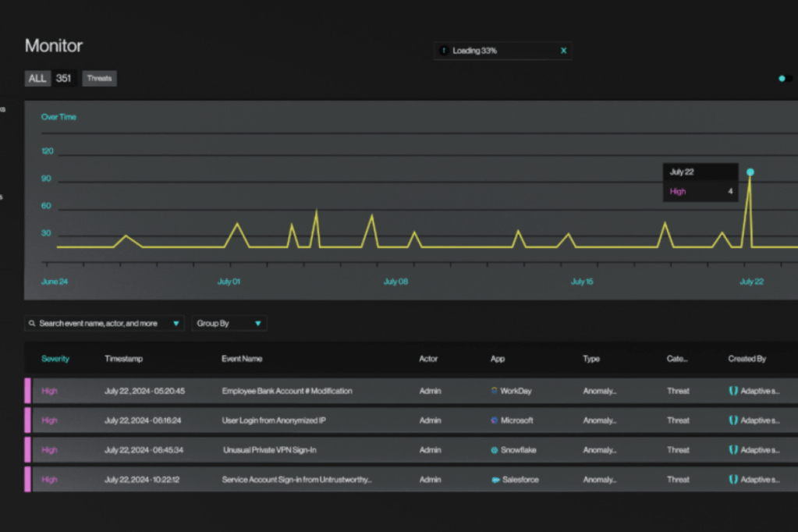
Task: Click Adaptive icon in Salesforce row
Action: (732, 480)
